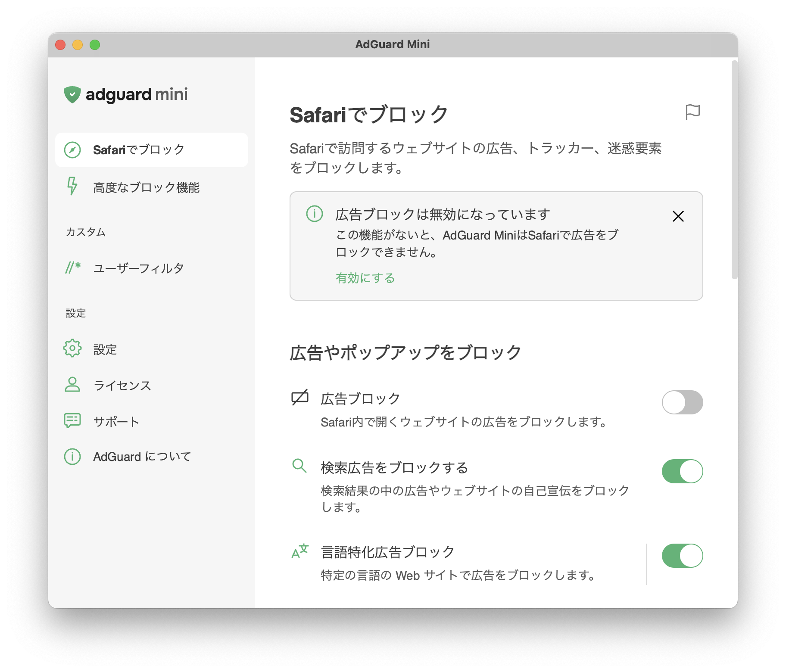Click the language translation icon

[x=300, y=551]
